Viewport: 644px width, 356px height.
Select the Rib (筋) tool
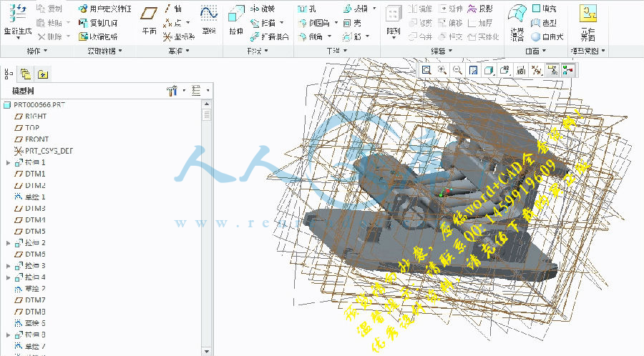coord(352,37)
